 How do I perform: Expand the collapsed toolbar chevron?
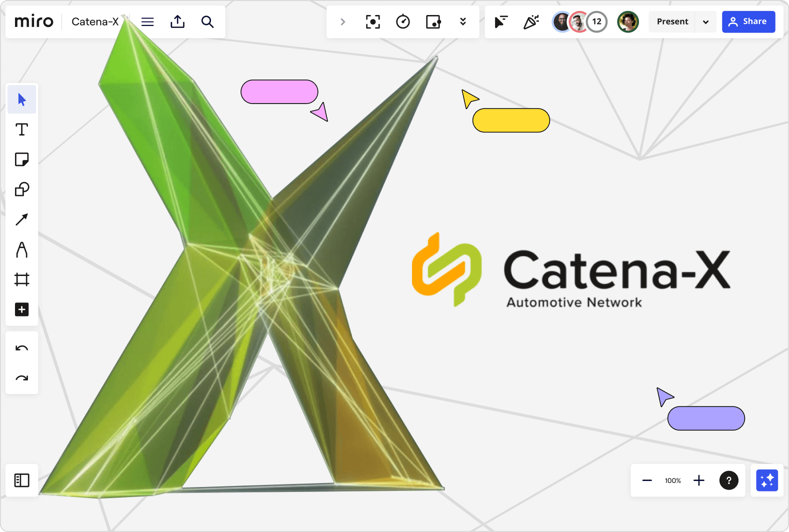pos(343,22)
